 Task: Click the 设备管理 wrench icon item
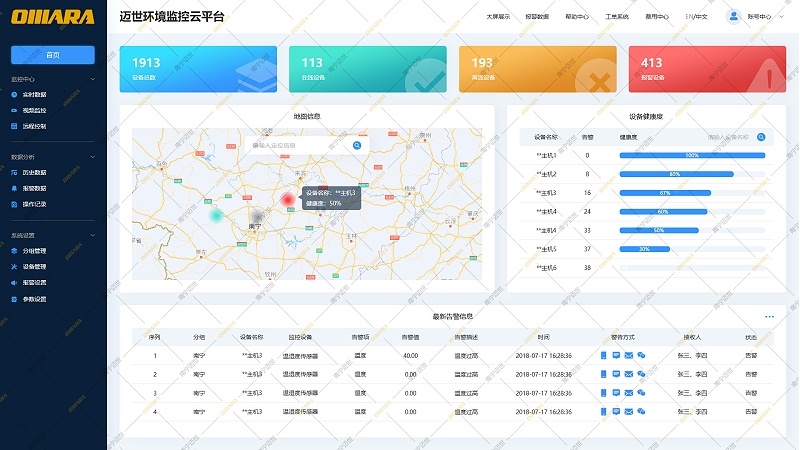pyautogui.click(x=34, y=267)
